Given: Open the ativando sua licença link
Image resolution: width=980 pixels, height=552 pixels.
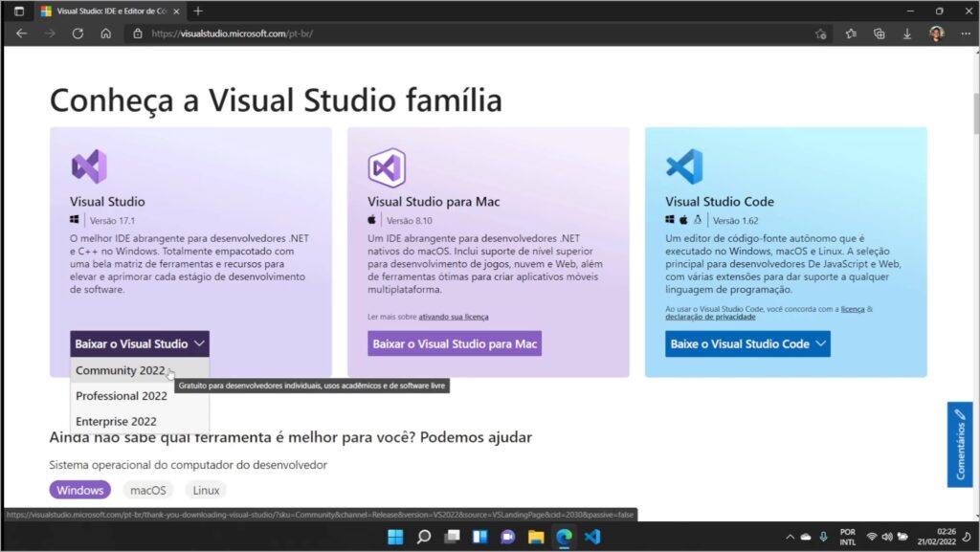Looking at the screenshot, I should click(x=453, y=318).
